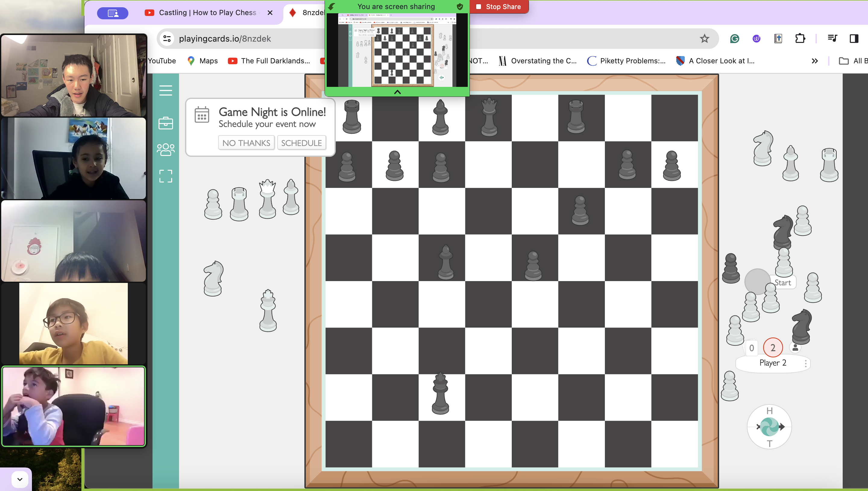Open Piketty Problems bookmark
The height and width of the screenshot is (491, 868).
point(626,61)
